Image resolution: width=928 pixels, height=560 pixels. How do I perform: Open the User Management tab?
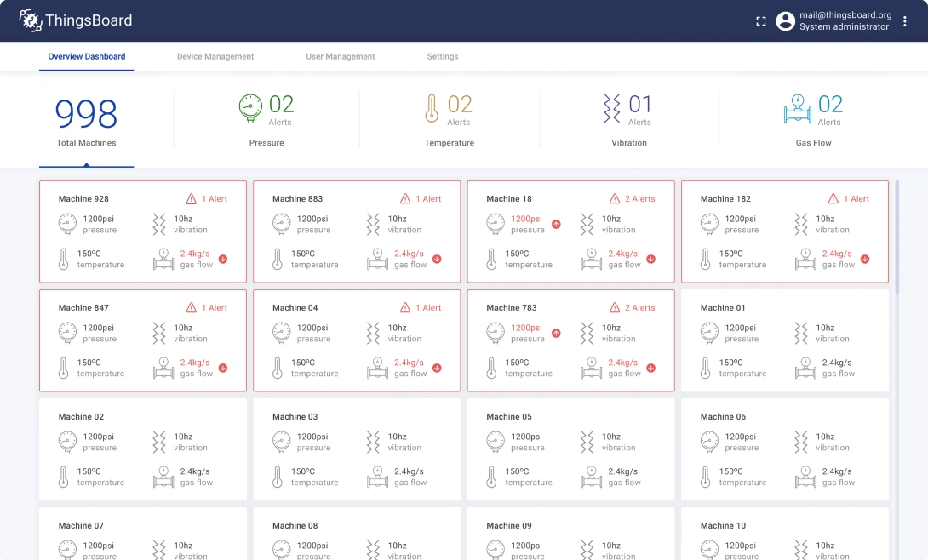(340, 56)
